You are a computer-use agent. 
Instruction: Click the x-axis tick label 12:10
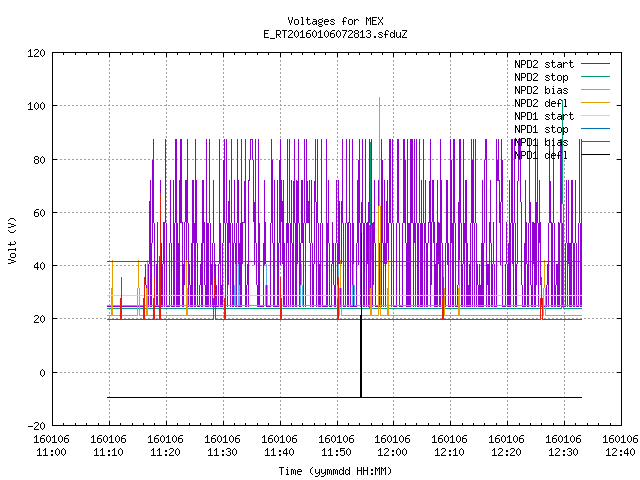[449, 452]
